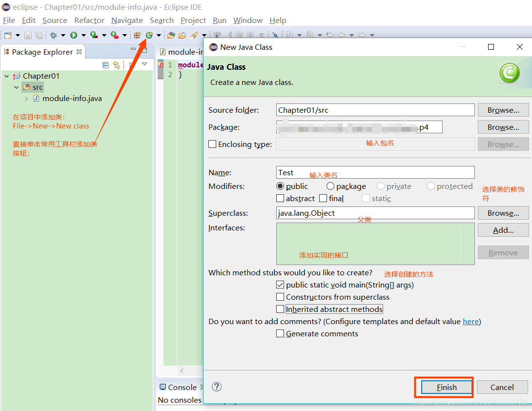Image resolution: width=532 pixels, height=411 pixels.
Task: Click the Last Edit Location icon
Action: coord(330,35)
